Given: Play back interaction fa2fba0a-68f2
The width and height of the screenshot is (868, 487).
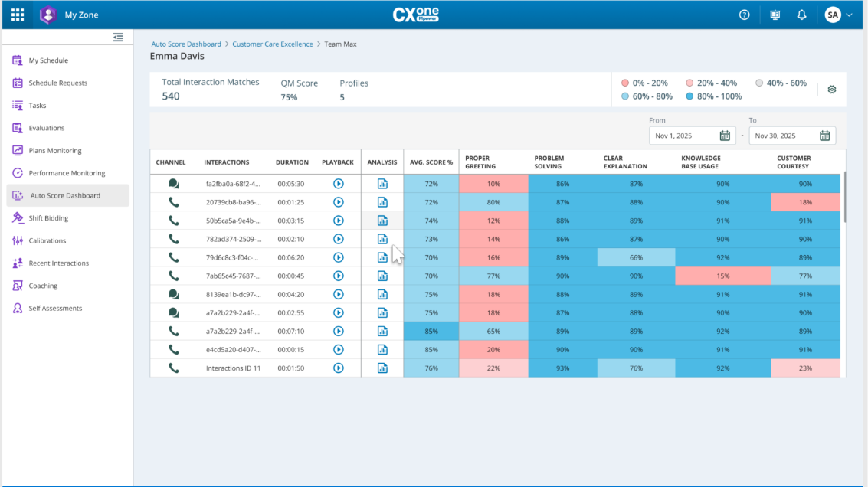Looking at the screenshot, I should click(338, 184).
